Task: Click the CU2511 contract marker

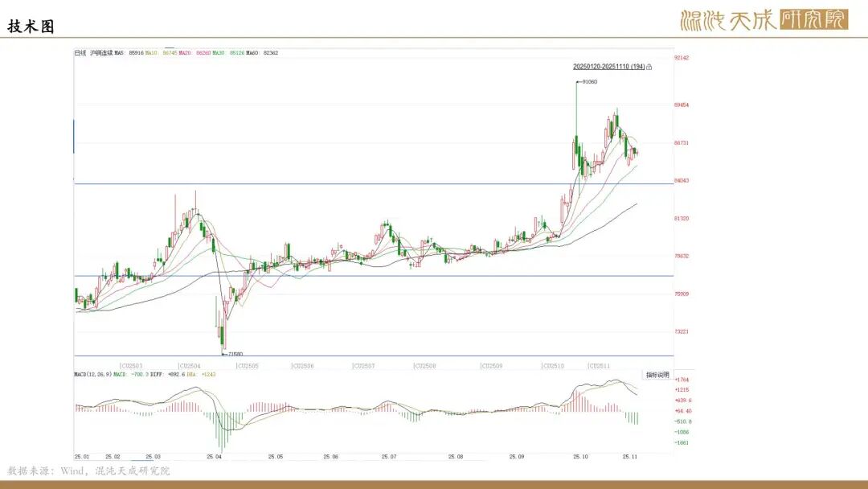Action: click(601, 366)
